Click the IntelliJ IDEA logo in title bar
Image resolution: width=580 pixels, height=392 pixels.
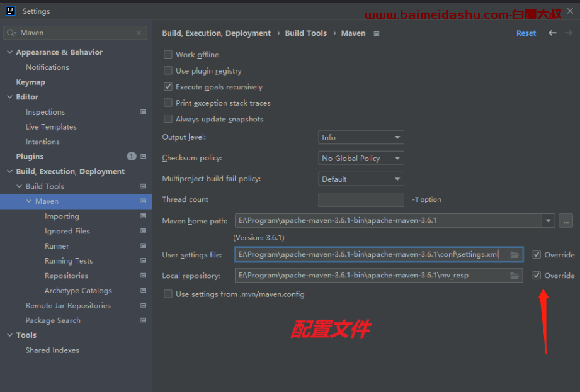tap(11, 11)
